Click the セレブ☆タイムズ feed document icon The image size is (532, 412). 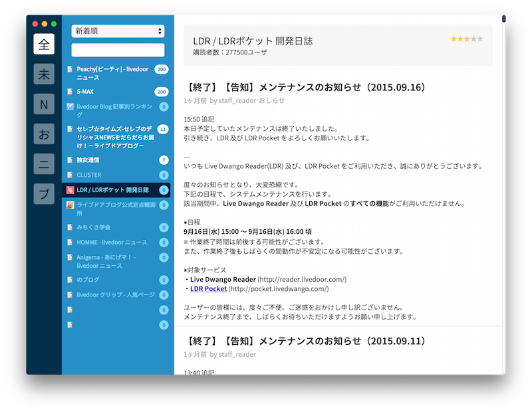pos(70,129)
